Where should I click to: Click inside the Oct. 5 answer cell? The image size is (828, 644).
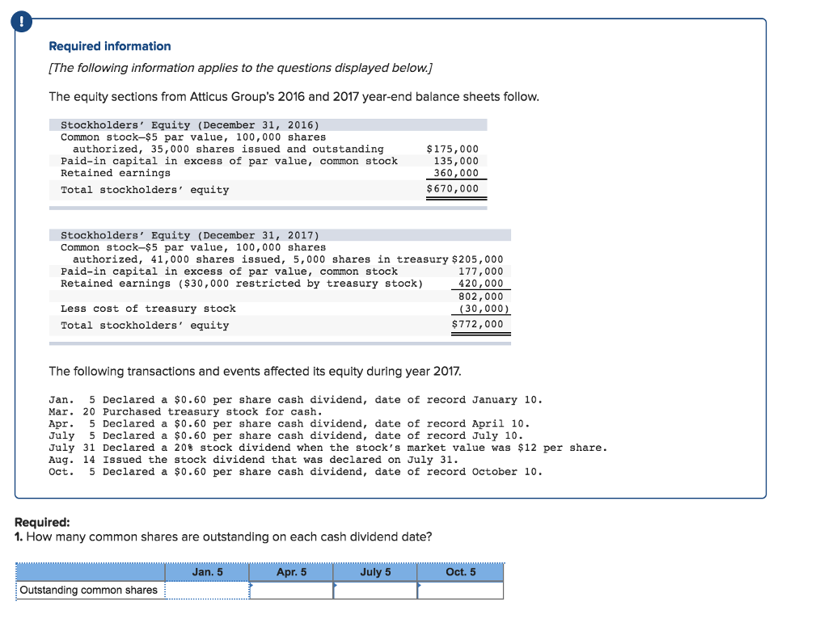(459, 590)
